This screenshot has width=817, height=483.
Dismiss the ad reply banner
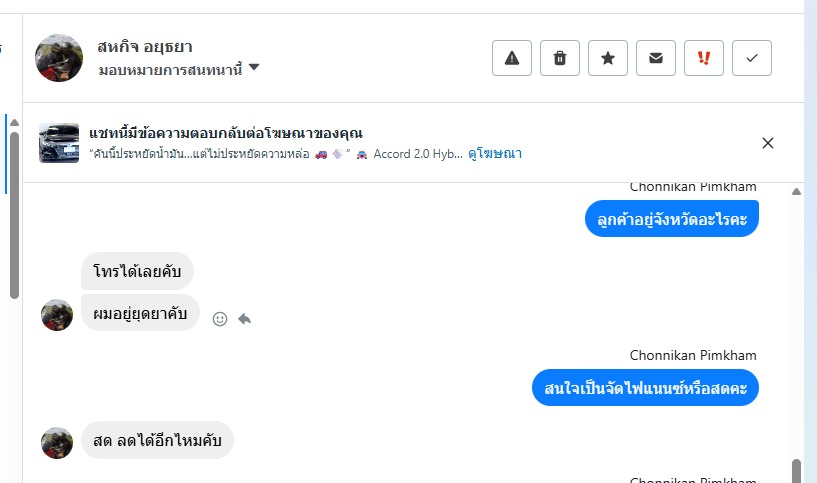click(x=768, y=143)
